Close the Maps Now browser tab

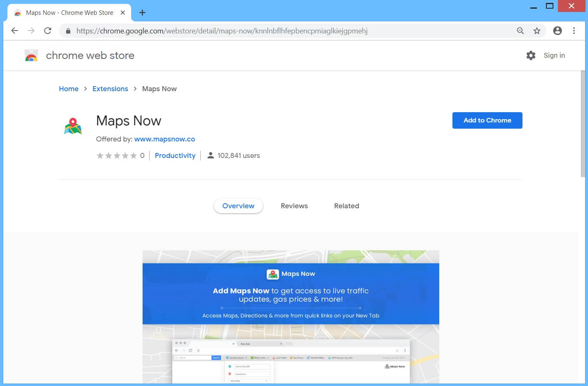coord(123,13)
